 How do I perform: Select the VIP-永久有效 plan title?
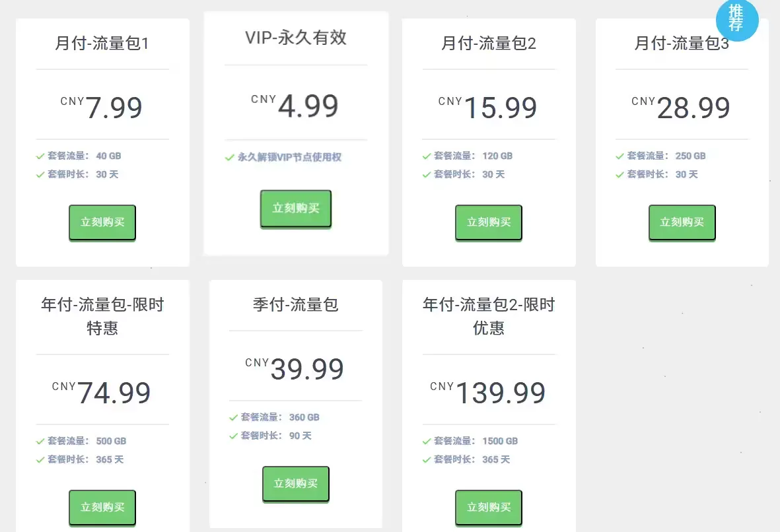coord(295,38)
